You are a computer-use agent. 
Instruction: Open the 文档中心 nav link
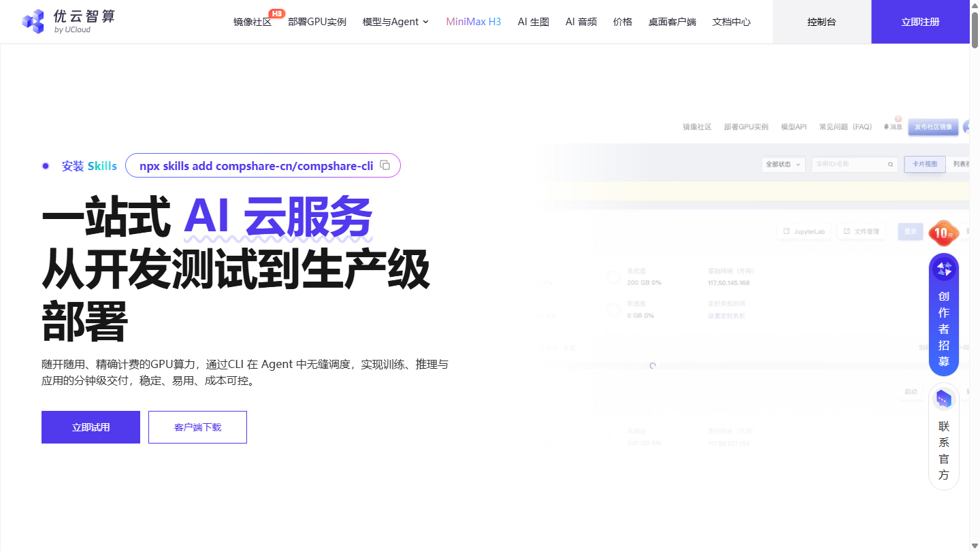732,22
